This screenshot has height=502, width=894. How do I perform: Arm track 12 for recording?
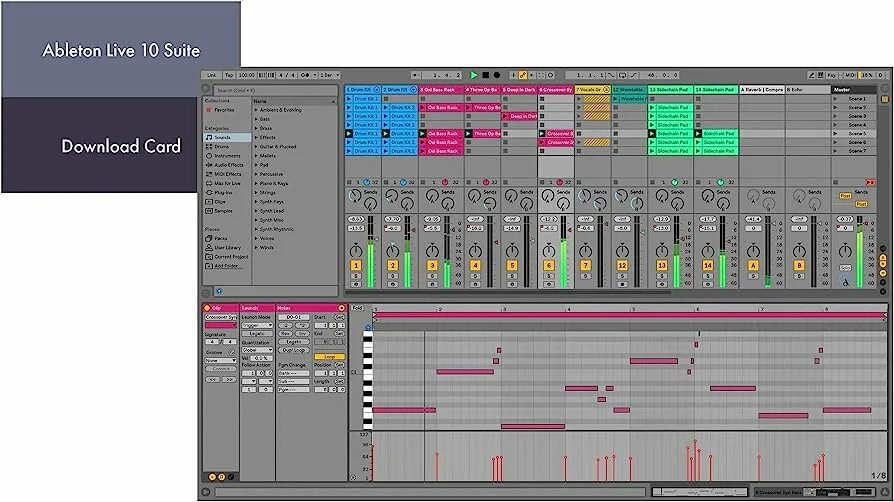(x=622, y=284)
